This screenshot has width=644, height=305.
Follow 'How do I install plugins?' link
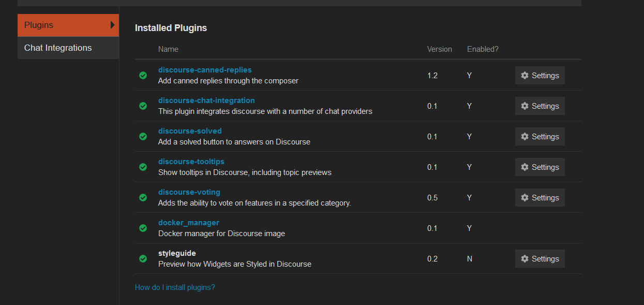175,287
